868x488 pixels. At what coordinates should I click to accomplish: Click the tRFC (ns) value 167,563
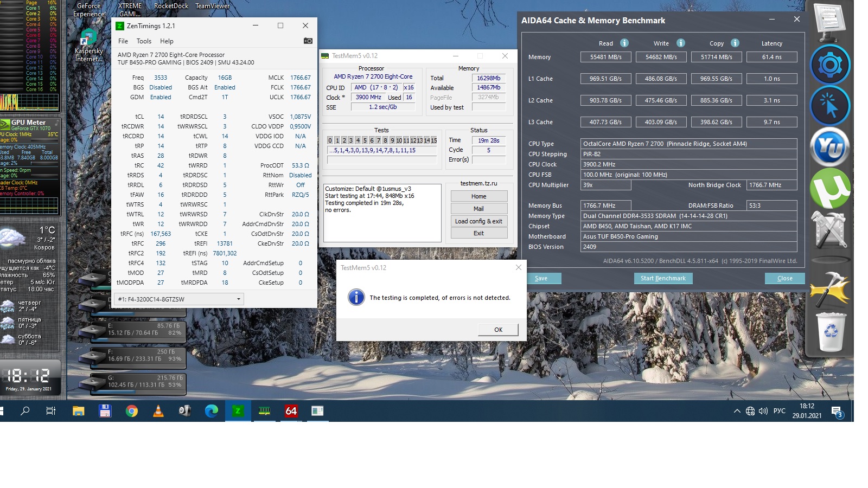[x=161, y=234]
